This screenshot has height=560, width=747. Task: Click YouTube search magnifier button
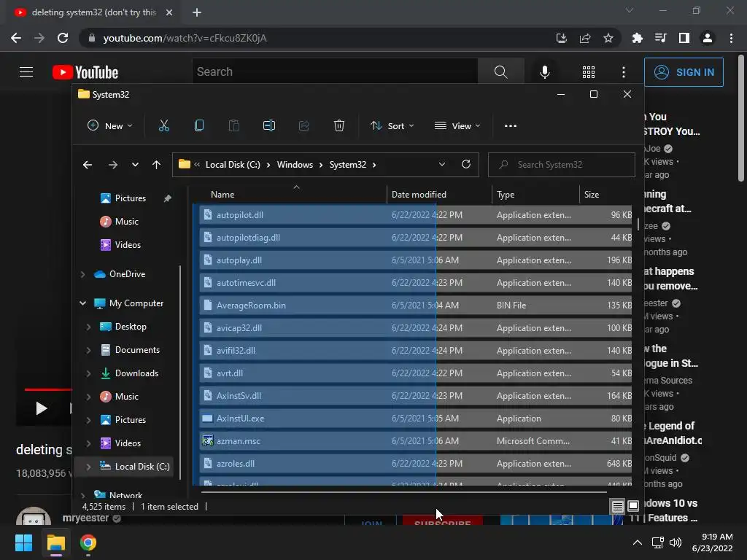(x=500, y=72)
